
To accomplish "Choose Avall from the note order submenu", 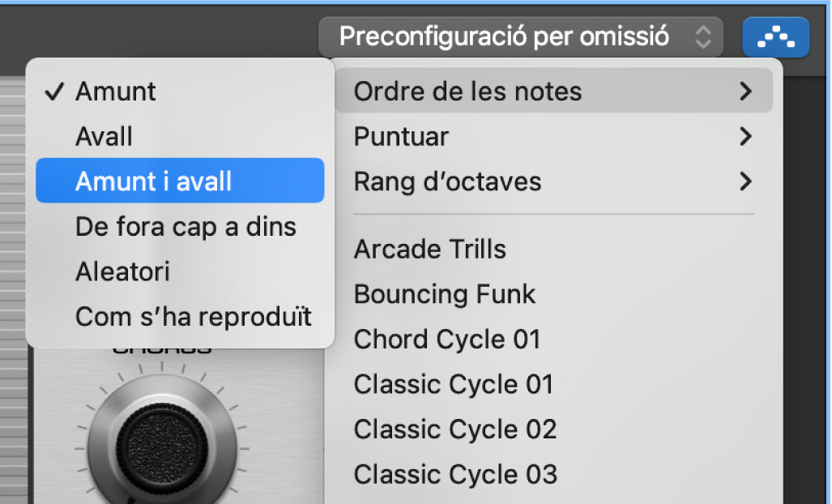I will 104,136.
